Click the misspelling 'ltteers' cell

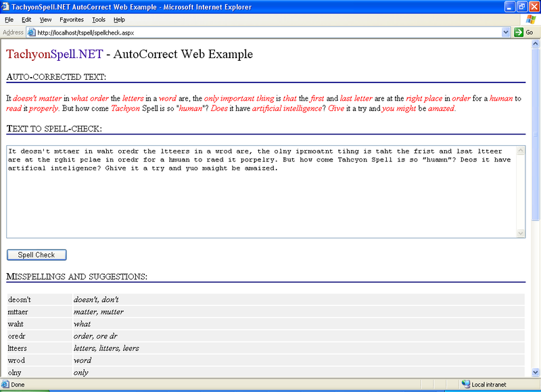click(40, 348)
